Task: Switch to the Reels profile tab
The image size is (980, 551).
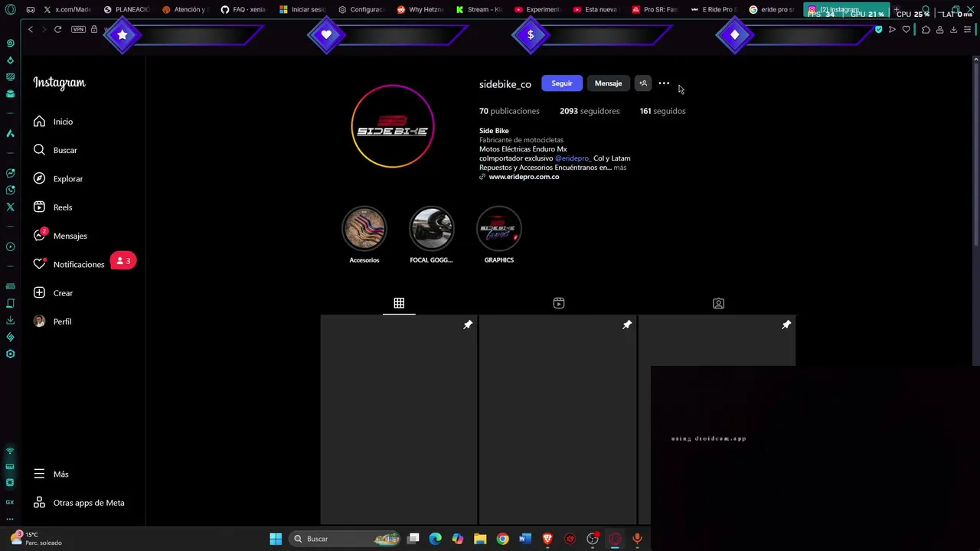Action: (559, 303)
